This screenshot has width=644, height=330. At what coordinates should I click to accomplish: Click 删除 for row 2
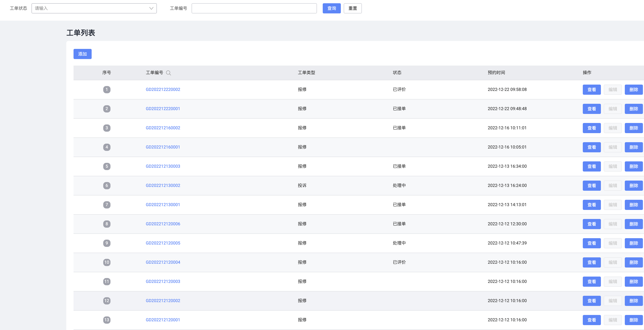click(633, 109)
